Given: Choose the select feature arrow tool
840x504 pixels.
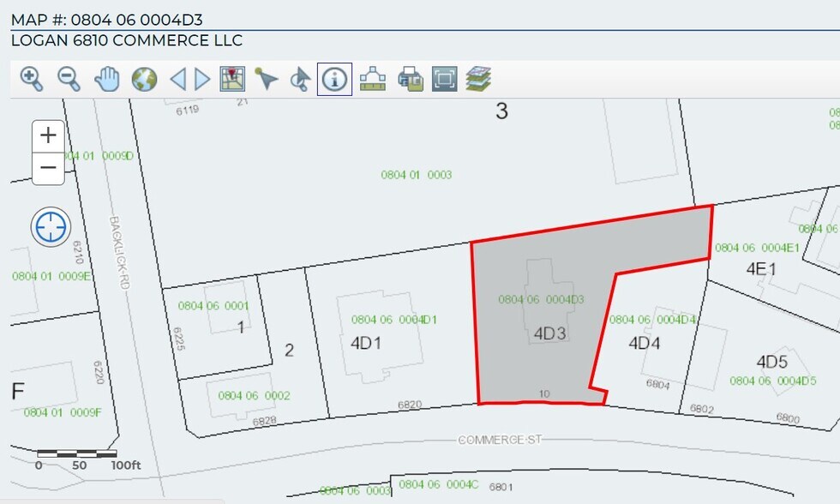Looking at the screenshot, I should click(267, 80).
